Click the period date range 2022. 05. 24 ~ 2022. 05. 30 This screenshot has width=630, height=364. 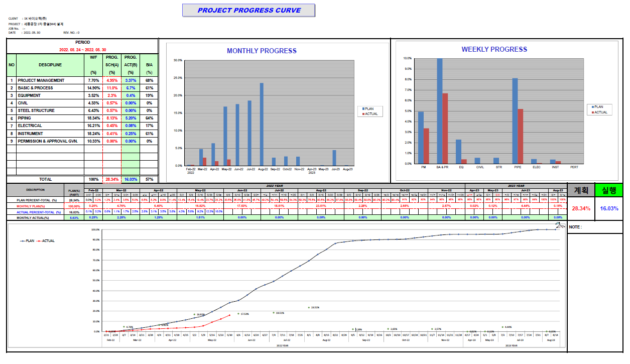click(x=83, y=50)
